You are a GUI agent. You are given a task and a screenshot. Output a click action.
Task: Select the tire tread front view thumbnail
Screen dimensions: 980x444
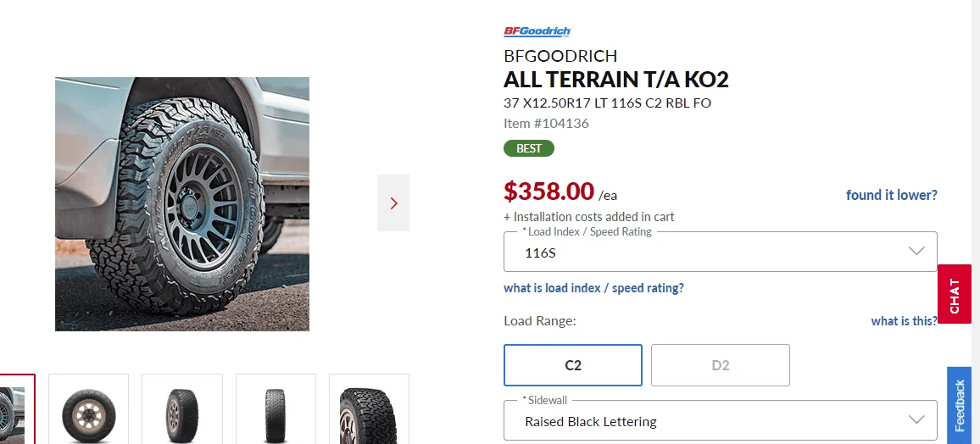(x=276, y=410)
